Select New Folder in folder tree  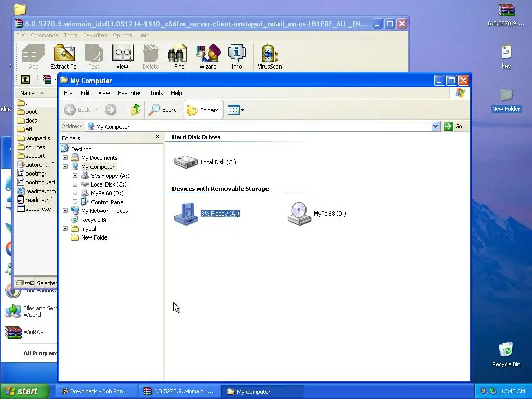[x=95, y=237]
